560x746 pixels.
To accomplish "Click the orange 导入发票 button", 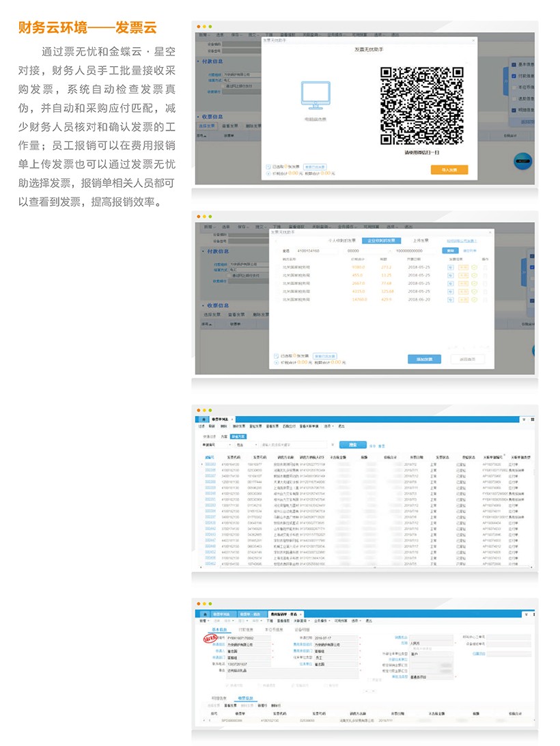I will click(x=449, y=169).
